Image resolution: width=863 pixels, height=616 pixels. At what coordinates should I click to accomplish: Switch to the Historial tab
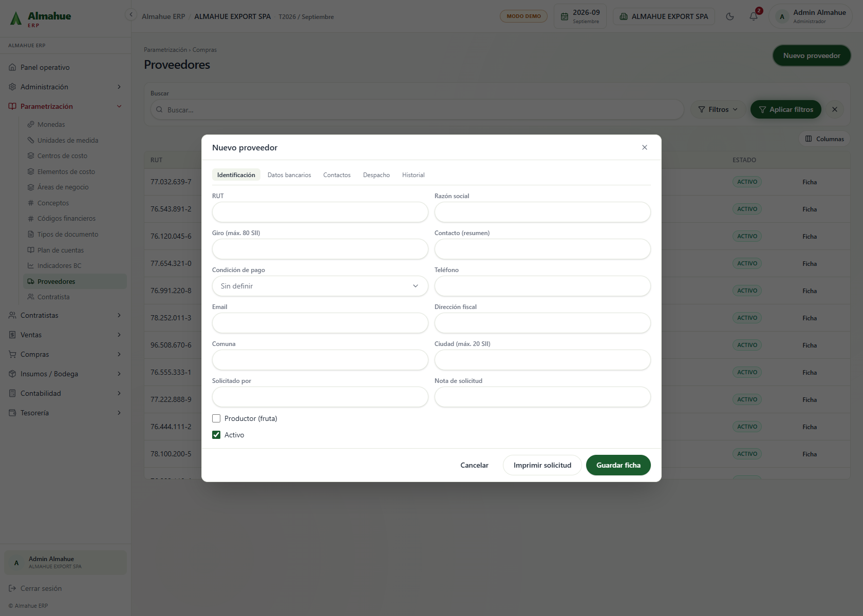414,175
